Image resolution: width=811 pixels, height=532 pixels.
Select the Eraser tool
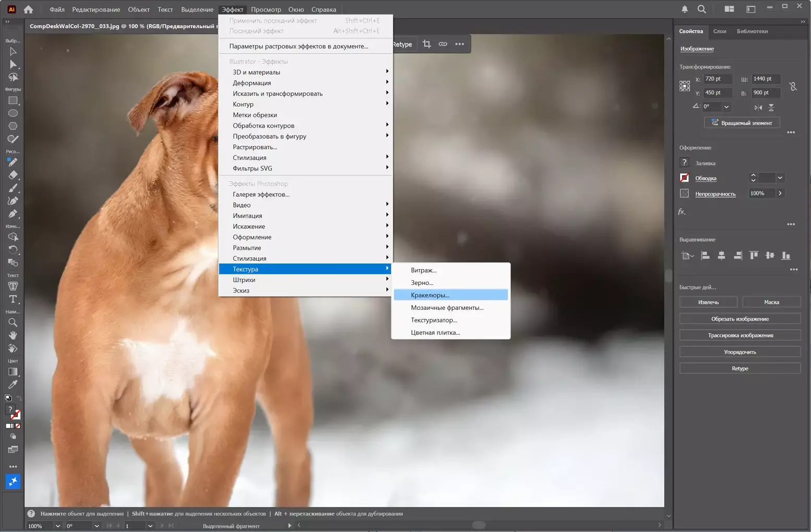13,175
